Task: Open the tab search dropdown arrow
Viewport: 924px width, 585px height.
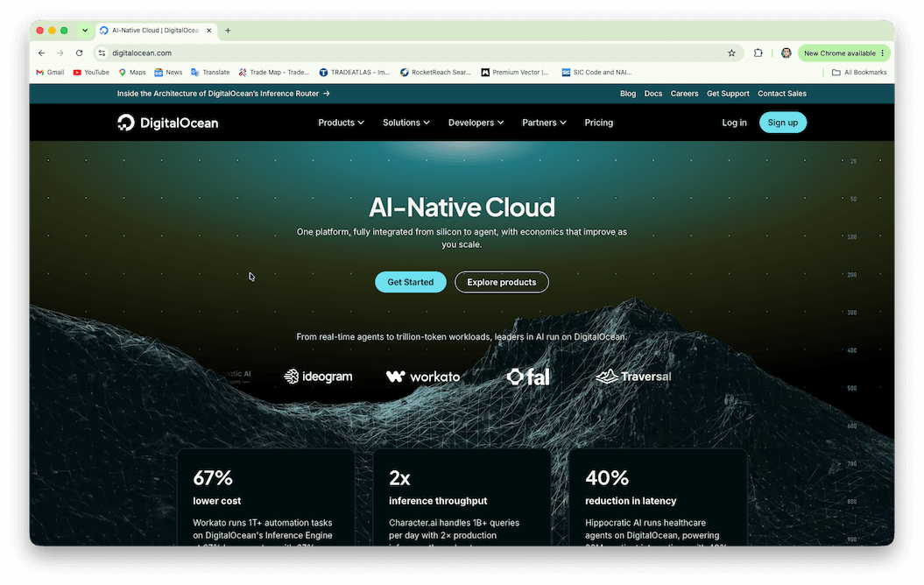Action: tap(85, 31)
